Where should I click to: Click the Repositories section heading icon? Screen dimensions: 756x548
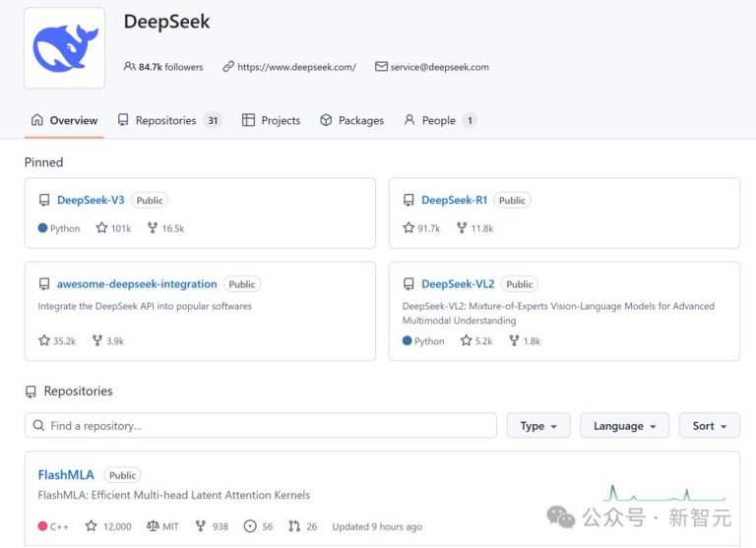click(x=31, y=392)
